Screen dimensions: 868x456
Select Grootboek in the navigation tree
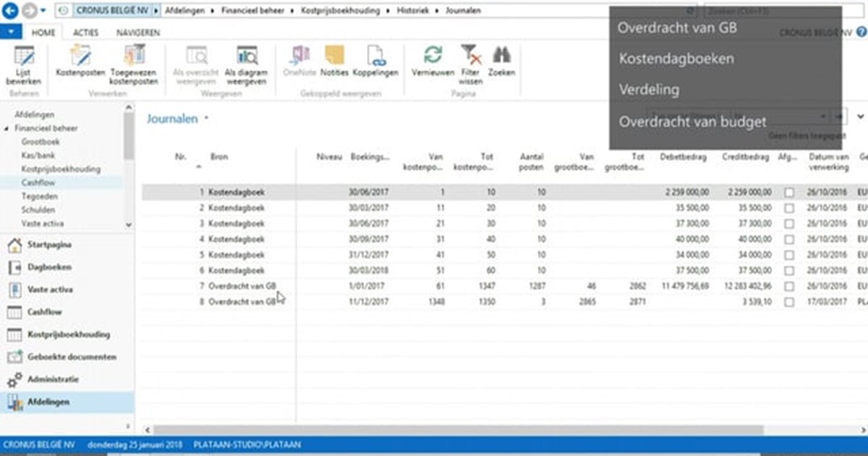coord(41,142)
